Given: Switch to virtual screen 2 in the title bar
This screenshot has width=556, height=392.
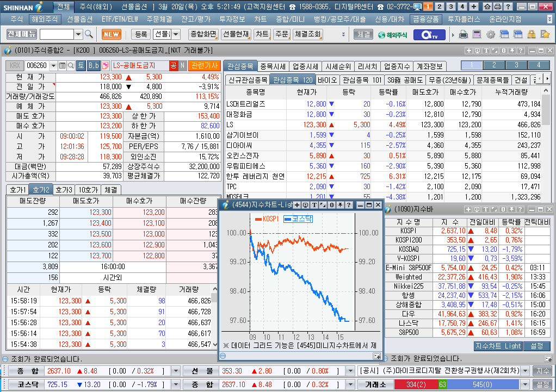Looking at the screenshot, I should [x=440, y=7].
